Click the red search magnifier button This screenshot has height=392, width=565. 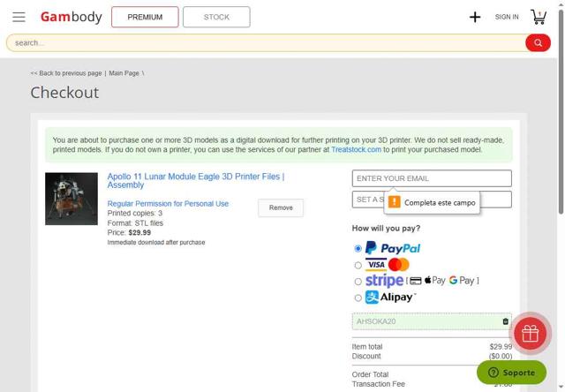[x=538, y=43]
